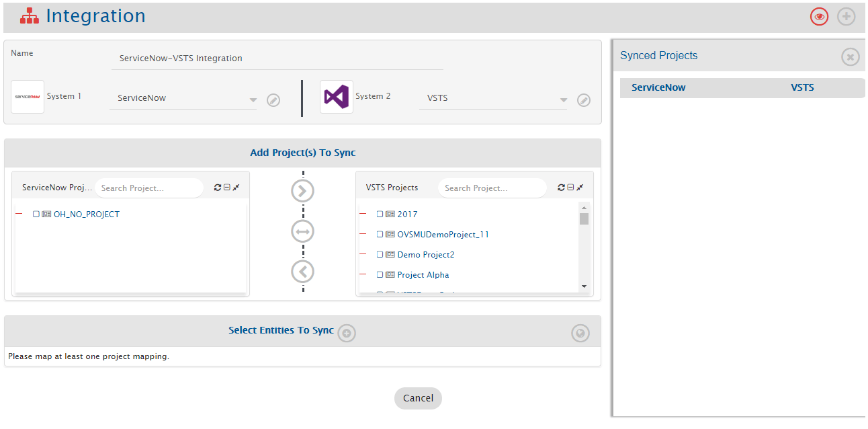Tick the 2017 project checkbox
Viewport: 868px width, 429px height.
(380, 214)
